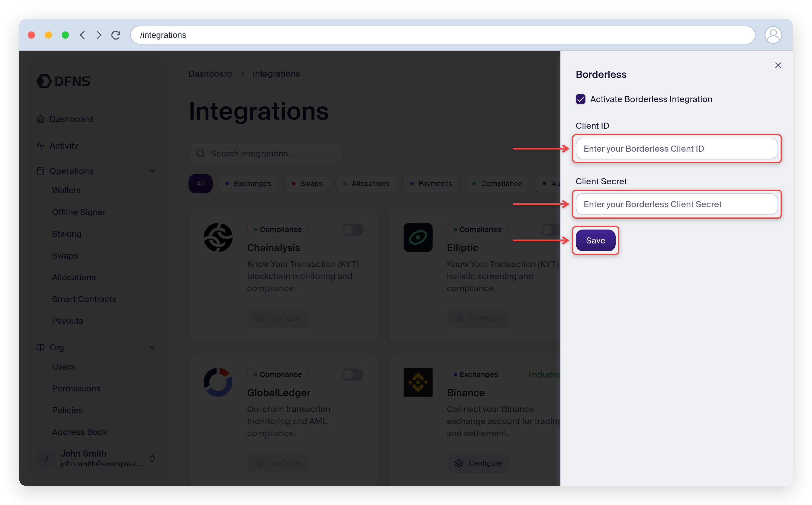812x505 pixels.
Task: Collapse the Org section chevron
Action: coord(152,347)
